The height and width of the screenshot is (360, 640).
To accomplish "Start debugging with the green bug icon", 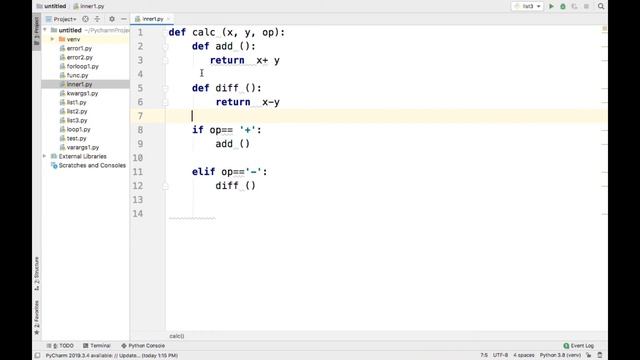I will [x=563, y=7].
